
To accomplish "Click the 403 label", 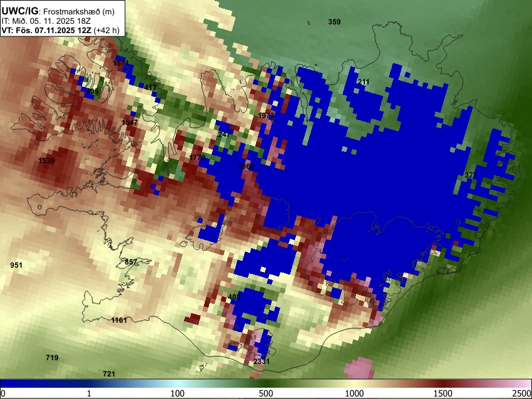I will (234, 297).
